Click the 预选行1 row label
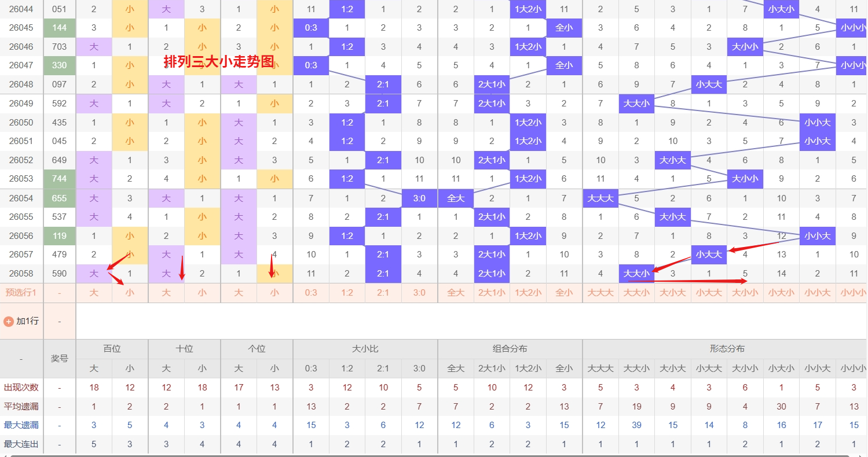 coord(21,293)
